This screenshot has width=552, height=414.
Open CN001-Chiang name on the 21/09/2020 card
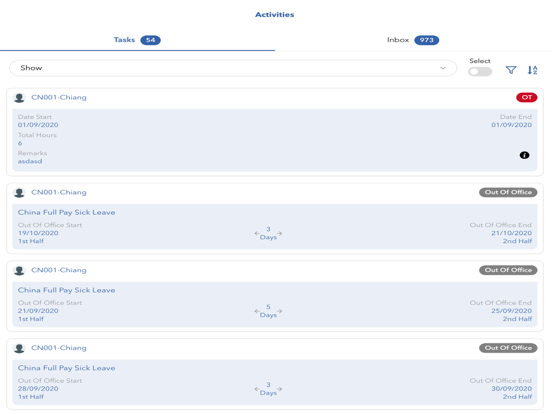59,270
